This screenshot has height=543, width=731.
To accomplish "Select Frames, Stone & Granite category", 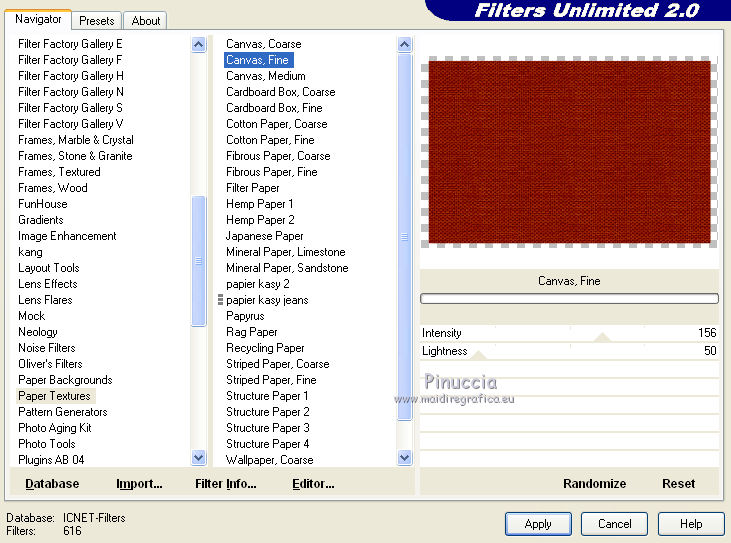I will (x=75, y=156).
